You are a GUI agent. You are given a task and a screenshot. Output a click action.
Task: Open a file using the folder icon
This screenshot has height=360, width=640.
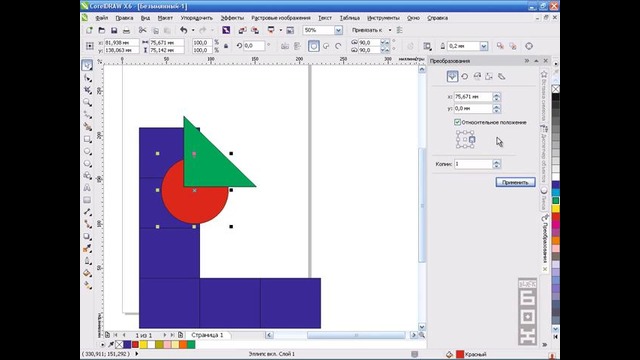coord(102,30)
